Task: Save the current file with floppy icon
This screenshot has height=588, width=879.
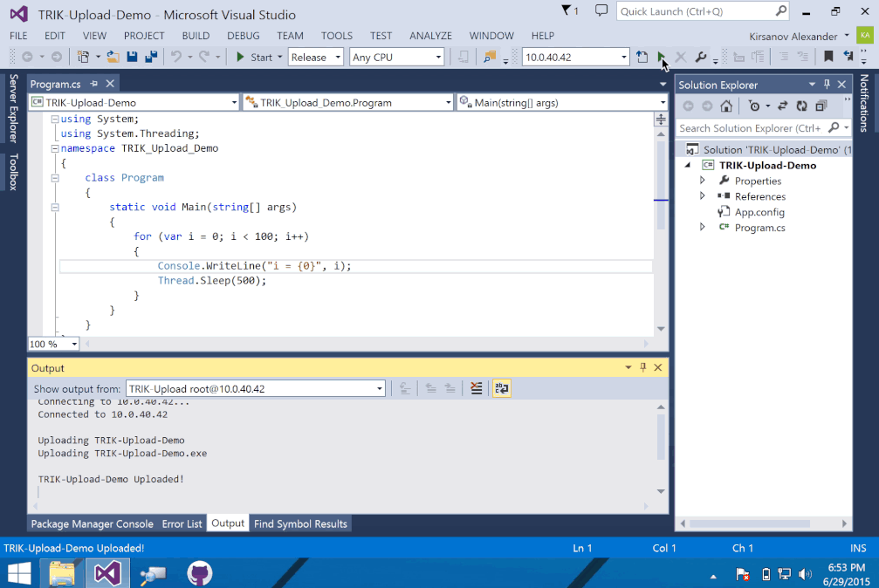Action: click(132, 57)
